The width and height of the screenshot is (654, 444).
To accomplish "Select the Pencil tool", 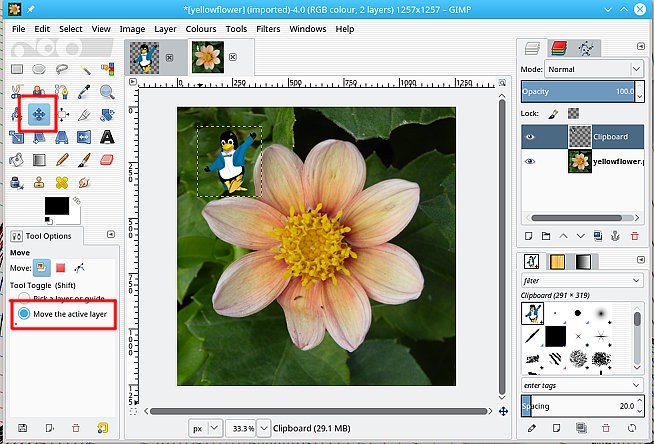I will click(62, 160).
